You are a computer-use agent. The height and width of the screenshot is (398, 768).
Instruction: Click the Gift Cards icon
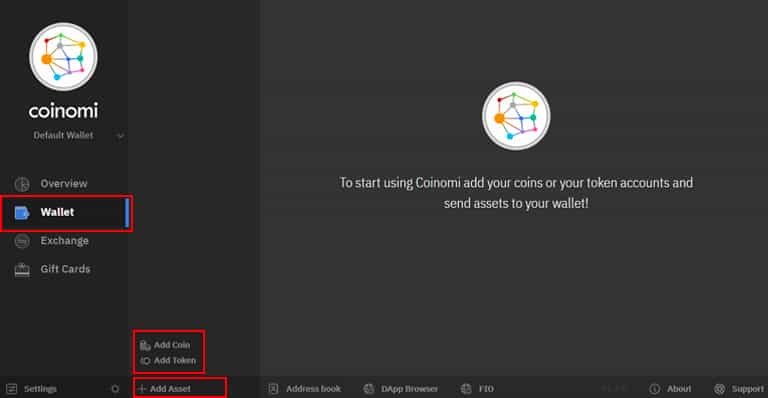pos(22,270)
